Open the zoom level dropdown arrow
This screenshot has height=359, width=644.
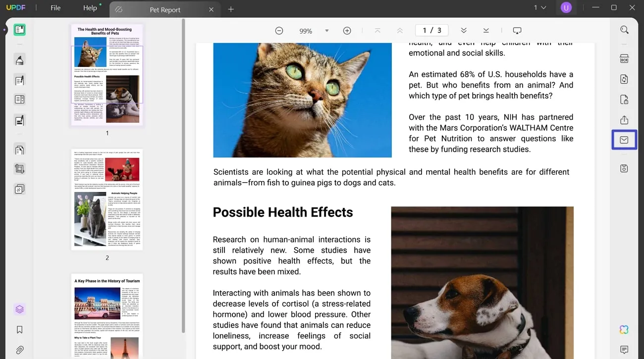point(327,31)
